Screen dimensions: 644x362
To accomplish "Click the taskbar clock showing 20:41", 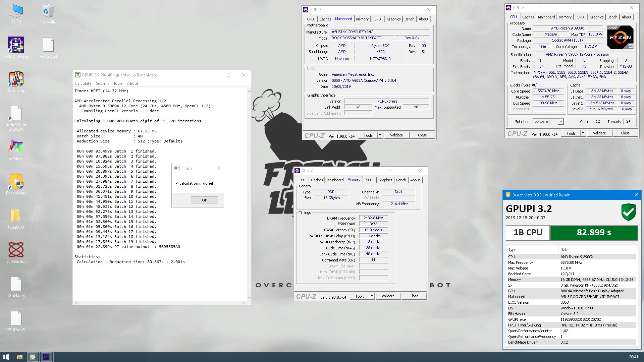I will tap(633, 357).
